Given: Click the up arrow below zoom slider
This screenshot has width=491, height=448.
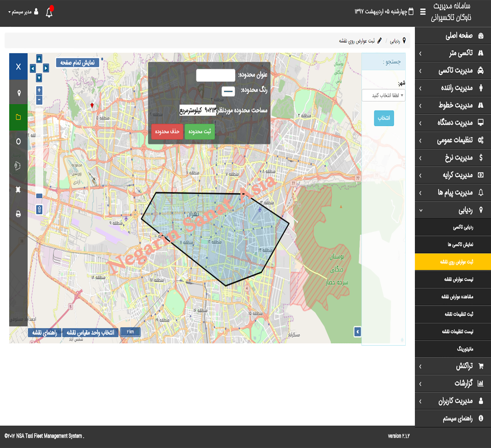Looking at the screenshot, I should 39,210.
